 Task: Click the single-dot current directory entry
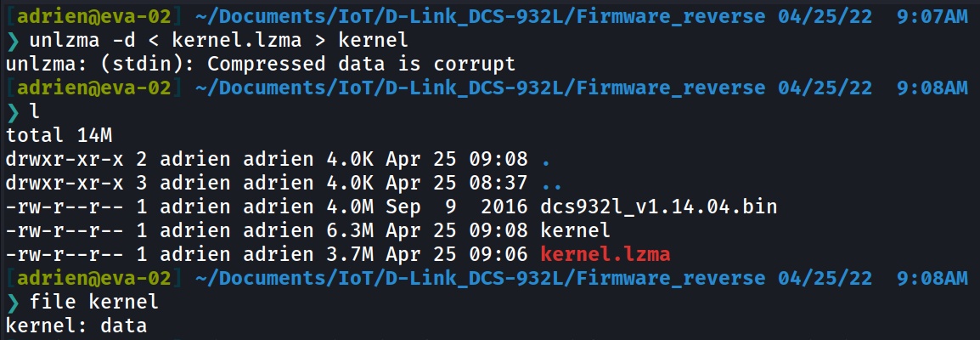tap(545, 159)
